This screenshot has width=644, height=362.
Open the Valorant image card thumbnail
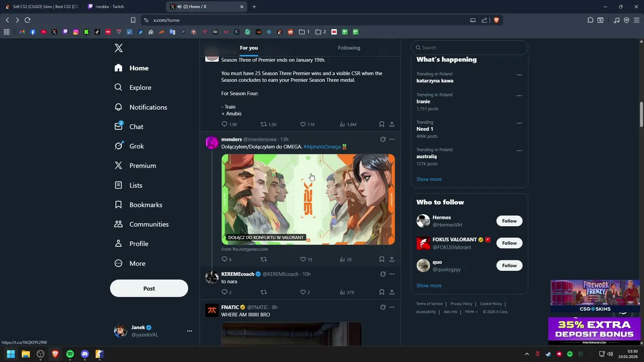[x=308, y=200]
